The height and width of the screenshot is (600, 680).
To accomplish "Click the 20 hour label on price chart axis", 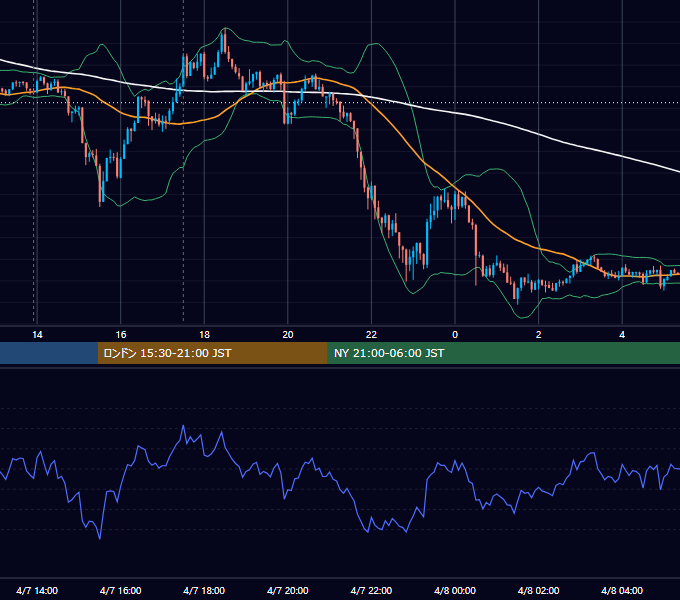I will tap(288, 335).
